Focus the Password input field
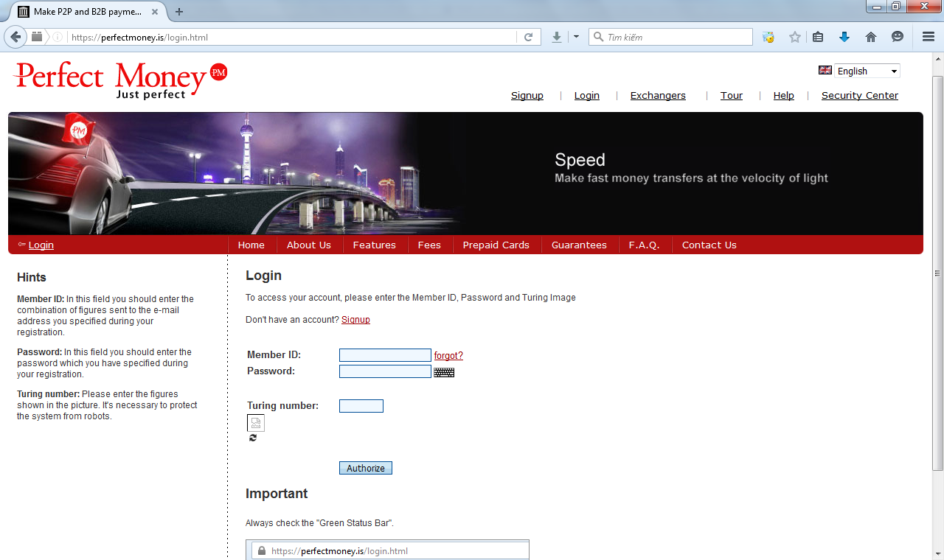Viewport: 944px width, 560px height. (385, 371)
